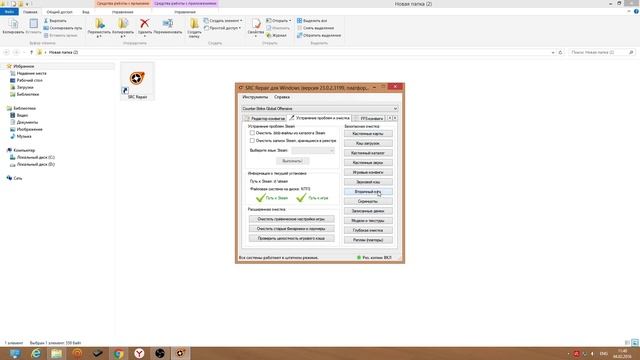Click the Копировать icon in the Explorer ribbon
The width and height of the screenshot is (640, 360).
click(x=13, y=26)
